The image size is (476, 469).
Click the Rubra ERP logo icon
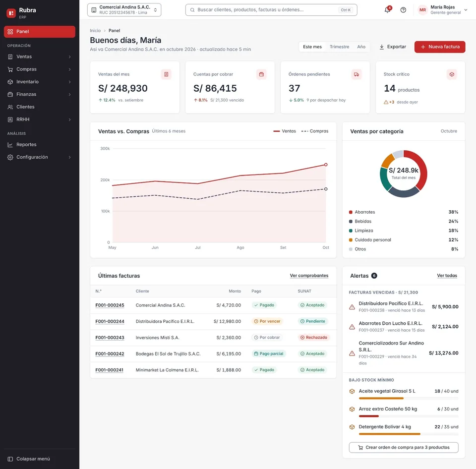point(11,13)
